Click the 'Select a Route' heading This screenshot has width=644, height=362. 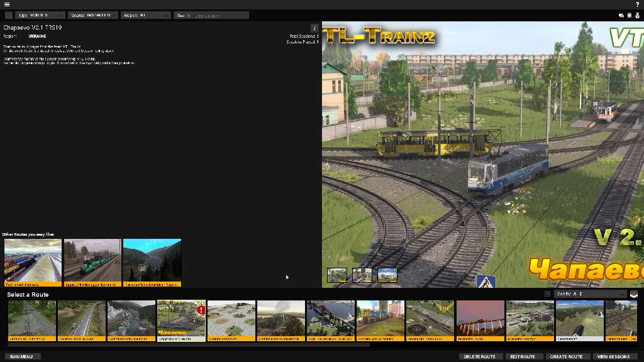28,294
